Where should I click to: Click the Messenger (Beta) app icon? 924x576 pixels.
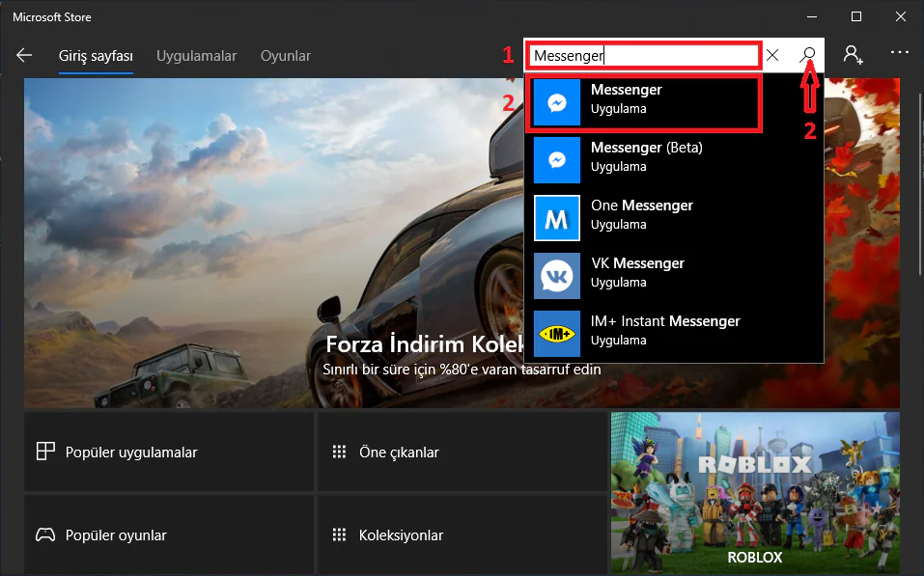[557, 160]
